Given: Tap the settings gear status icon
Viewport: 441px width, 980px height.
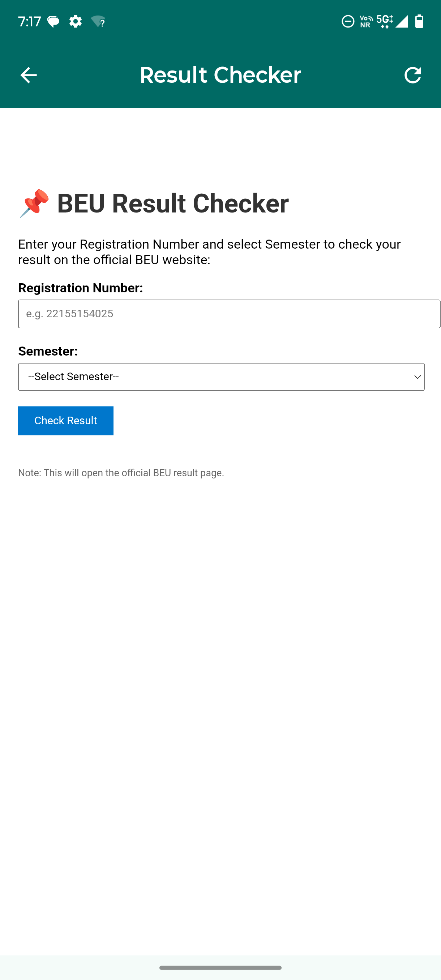Looking at the screenshot, I should (75, 21).
